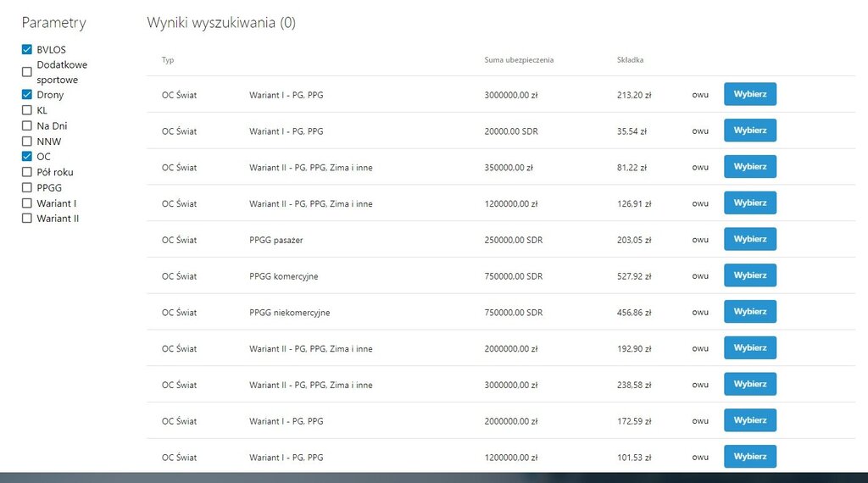
Task: Uncheck the BVLOS parameter checkbox
Action: (x=27, y=50)
